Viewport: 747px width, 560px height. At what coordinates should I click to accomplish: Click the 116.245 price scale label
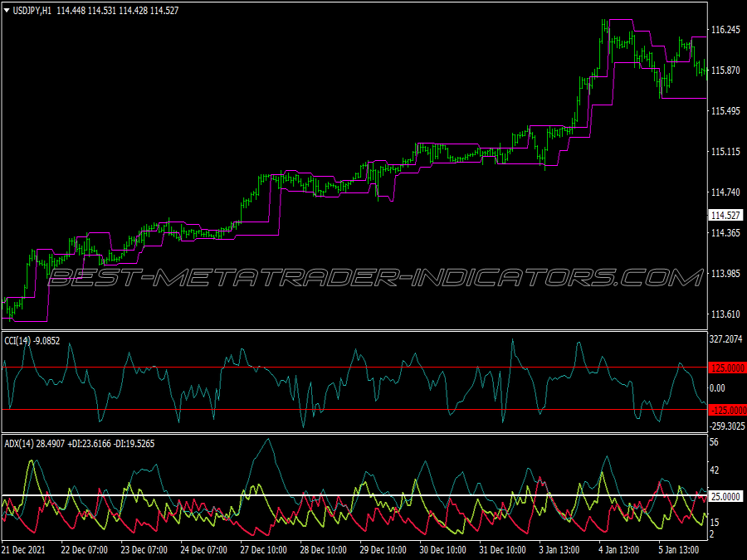(x=725, y=30)
